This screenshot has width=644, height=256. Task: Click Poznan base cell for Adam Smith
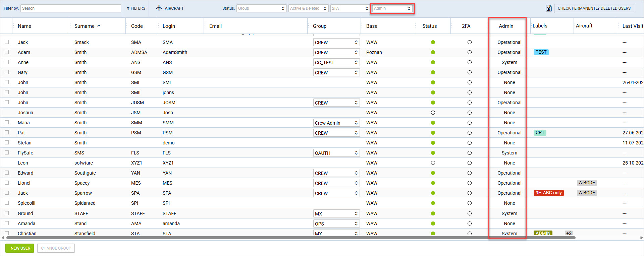pos(374,52)
